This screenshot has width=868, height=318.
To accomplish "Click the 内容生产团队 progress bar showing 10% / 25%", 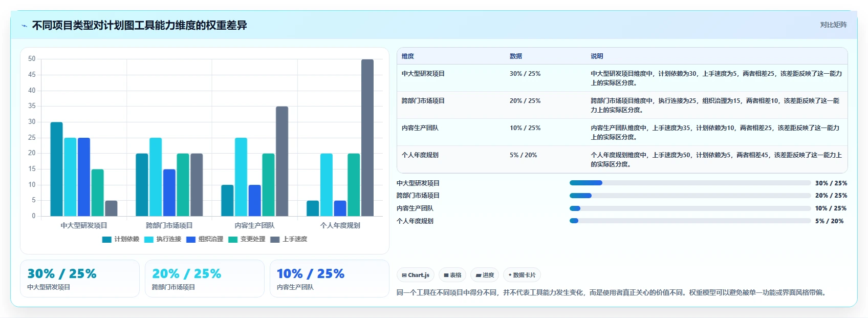I will click(x=690, y=208).
